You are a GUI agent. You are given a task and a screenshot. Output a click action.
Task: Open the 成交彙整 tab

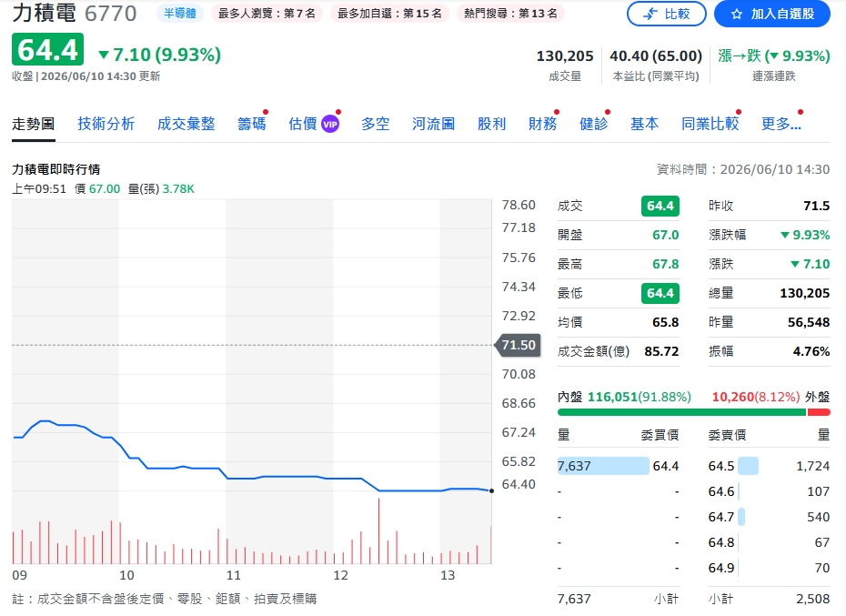186,124
